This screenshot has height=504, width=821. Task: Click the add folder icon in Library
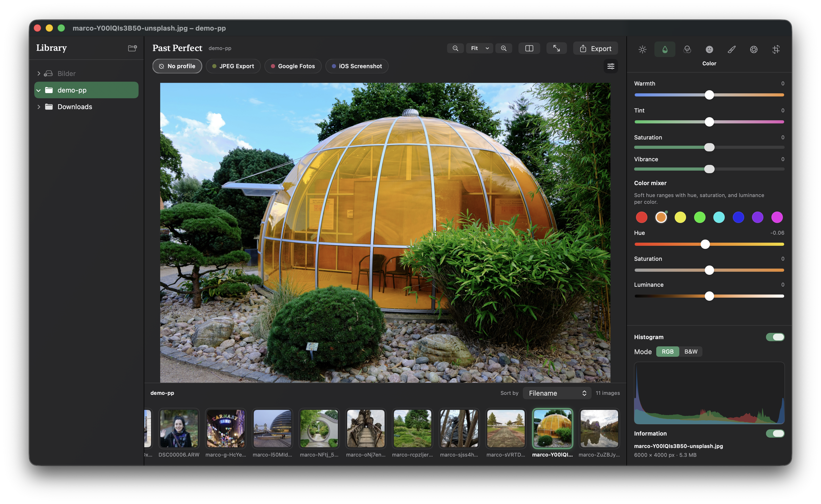coord(132,48)
